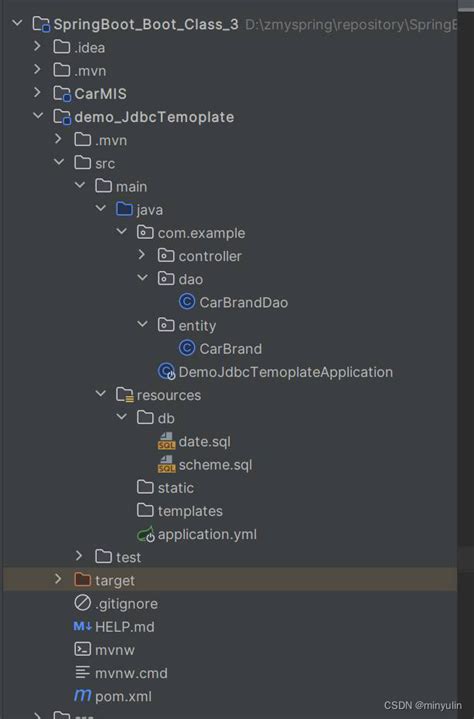Click the HELP.md markdown file icon

point(83,626)
